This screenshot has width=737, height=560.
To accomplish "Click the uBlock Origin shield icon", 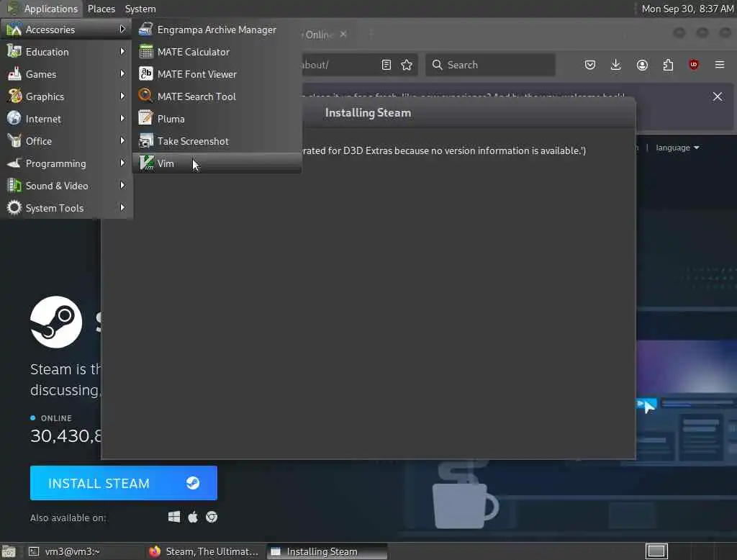I will point(693,65).
